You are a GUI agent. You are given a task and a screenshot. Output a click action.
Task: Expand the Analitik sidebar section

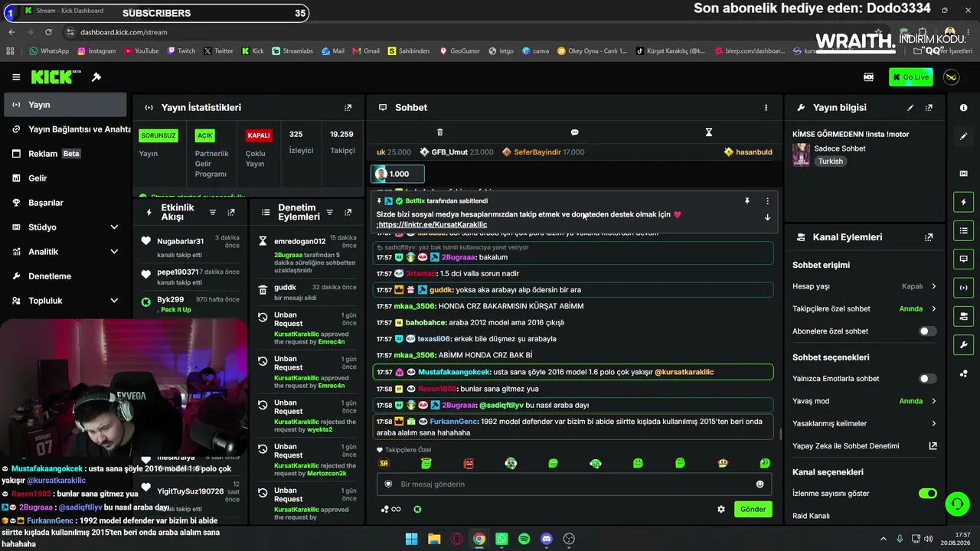[114, 252]
